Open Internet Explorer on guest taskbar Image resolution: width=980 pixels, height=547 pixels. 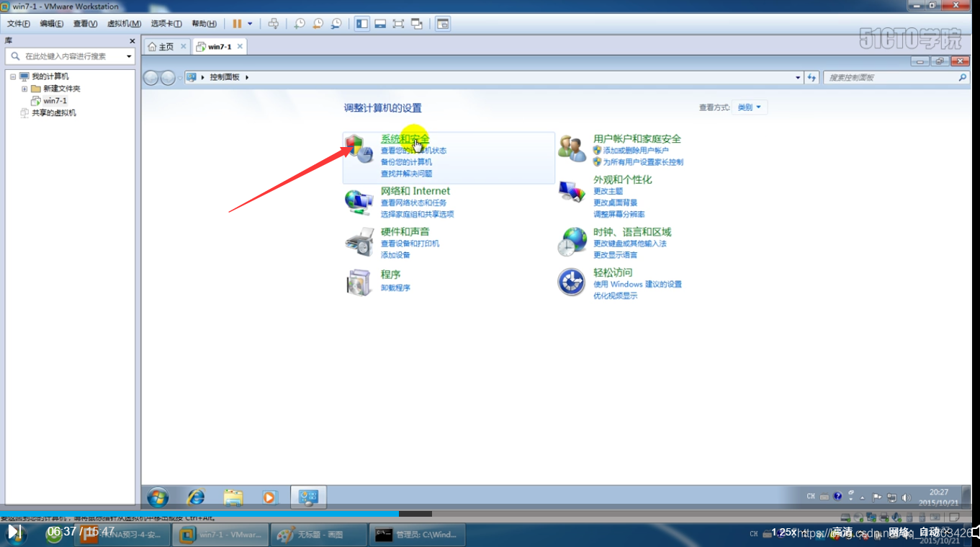(196, 497)
